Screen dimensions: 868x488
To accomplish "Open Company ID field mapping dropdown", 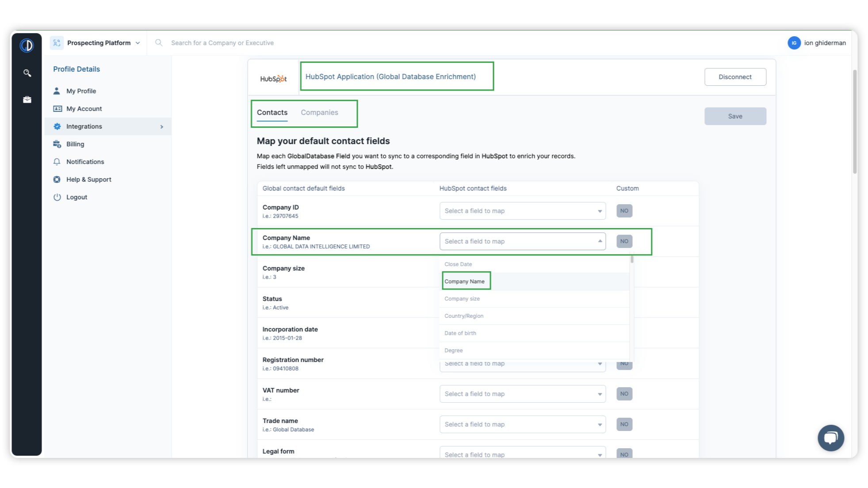I will tap(522, 211).
